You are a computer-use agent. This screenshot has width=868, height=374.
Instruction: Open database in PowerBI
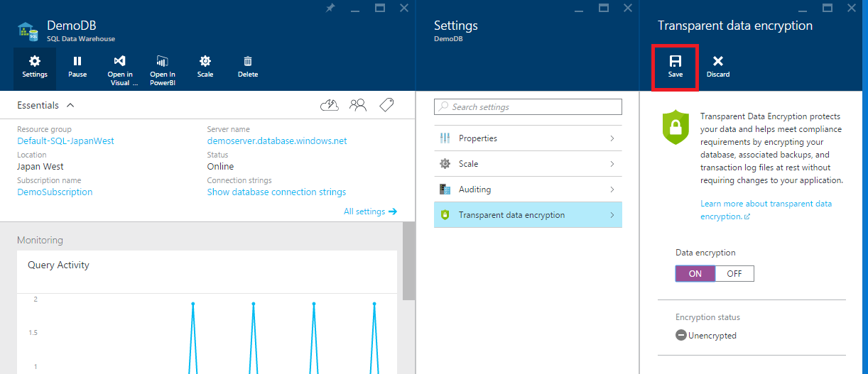(163, 68)
